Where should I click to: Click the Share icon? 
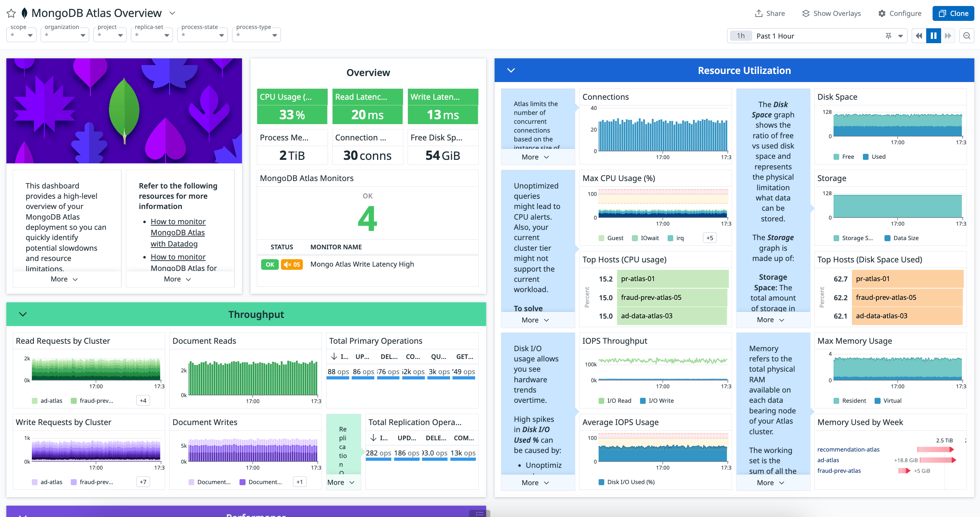point(769,13)
